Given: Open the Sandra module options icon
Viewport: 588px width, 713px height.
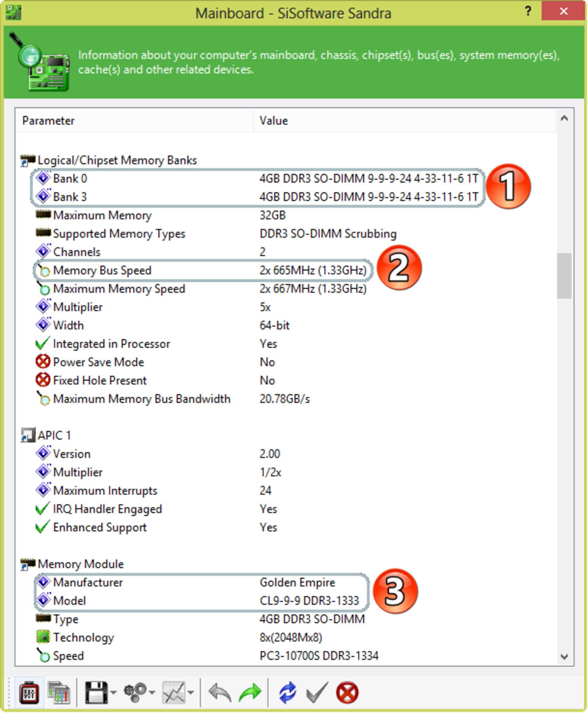Looking at the screenshot, I should [x=29, y=692].
